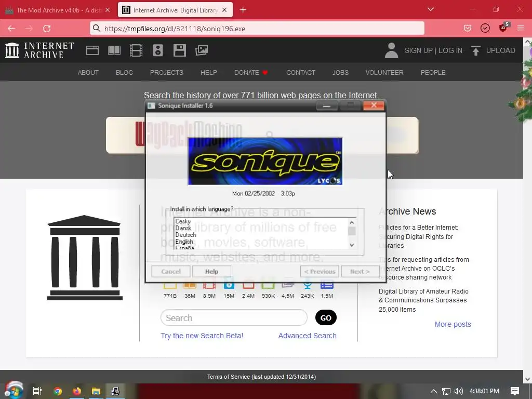Image resolution: width=532 pixels, height=399 pixels.
Task: Click language list scroll up arrow
Action: pos(352,222)
